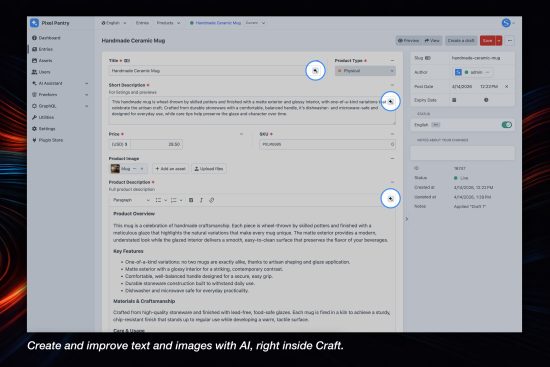Screen dimensions: 550x367
Task: Click the handmade-ceramic-mug slug input
Action: [x=481, y=58]
